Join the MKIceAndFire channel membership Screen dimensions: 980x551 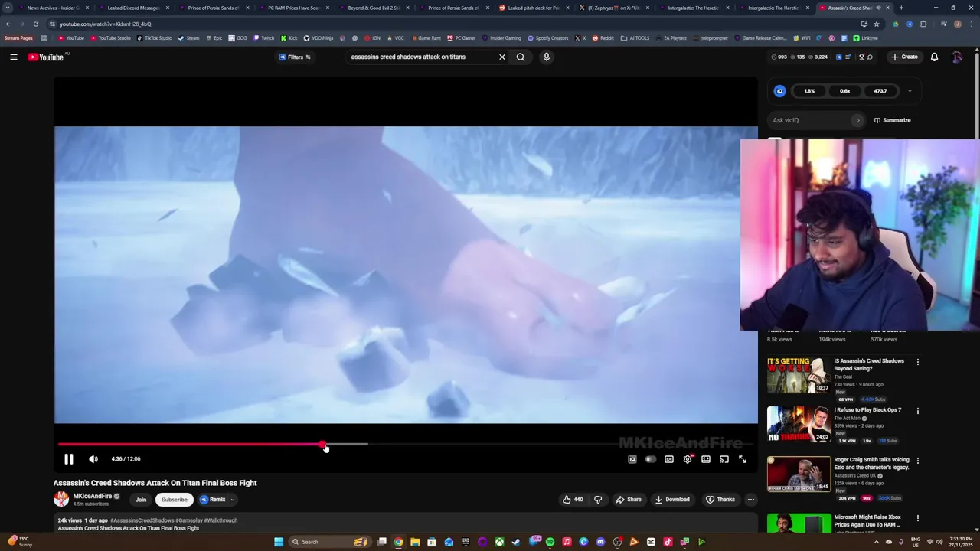(x=141, y=500)
